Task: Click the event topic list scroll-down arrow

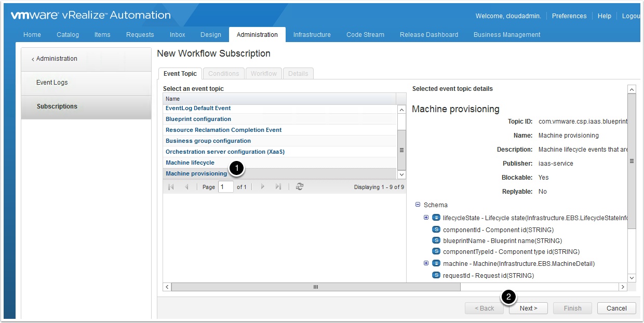Action: [x=401, y=174]
